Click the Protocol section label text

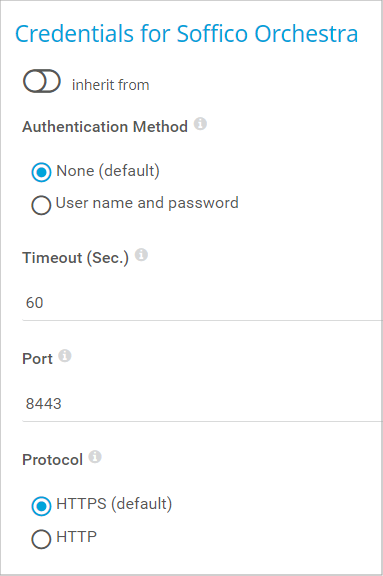point(53,460)
